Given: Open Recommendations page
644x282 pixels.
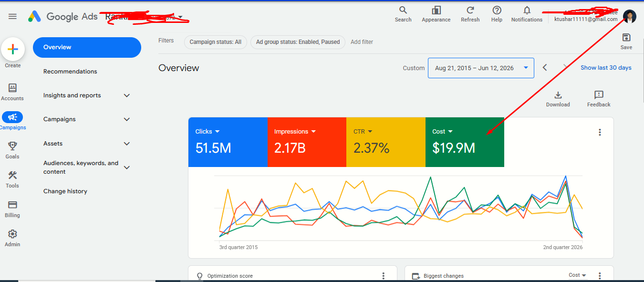Looking at the screenshot, I should [x=70, y=72].
